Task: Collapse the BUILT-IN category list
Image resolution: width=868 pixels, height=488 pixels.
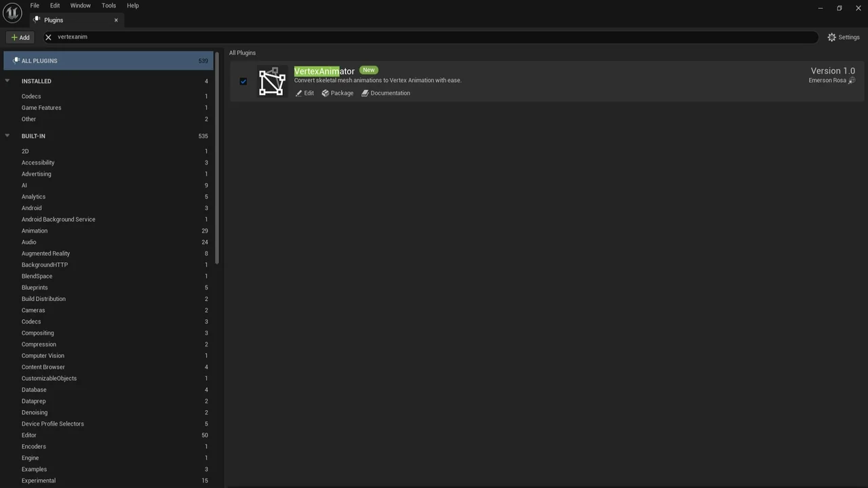Action: click(7, 136)
